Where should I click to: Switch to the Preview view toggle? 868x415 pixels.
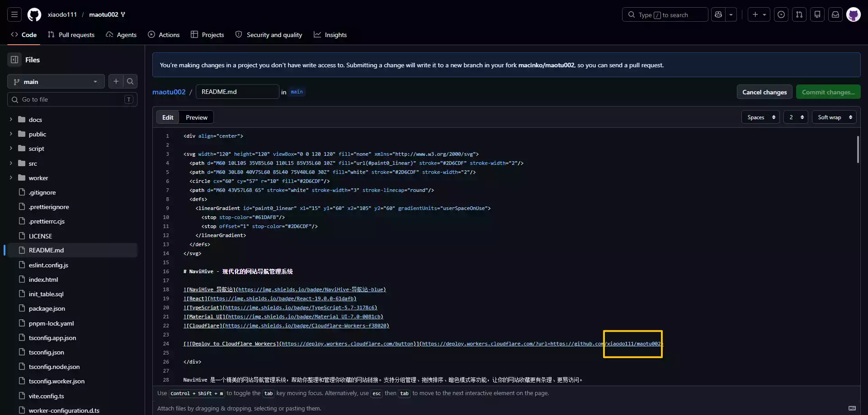[197, 117]
